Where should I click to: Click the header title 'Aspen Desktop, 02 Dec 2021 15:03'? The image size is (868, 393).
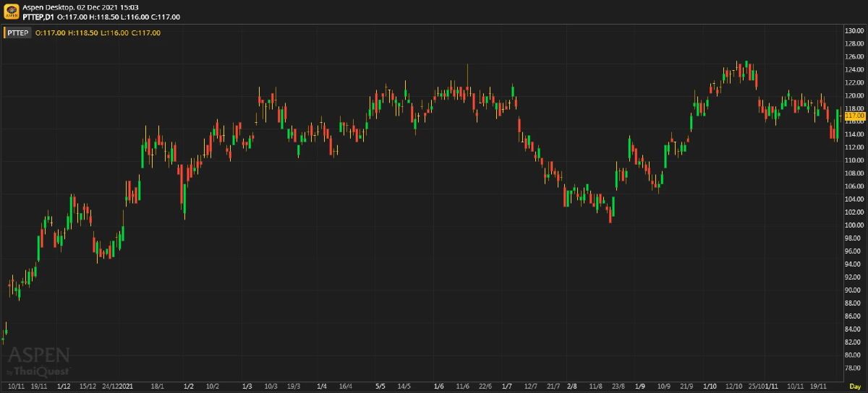pyautogui.click(x=81, y=7)
